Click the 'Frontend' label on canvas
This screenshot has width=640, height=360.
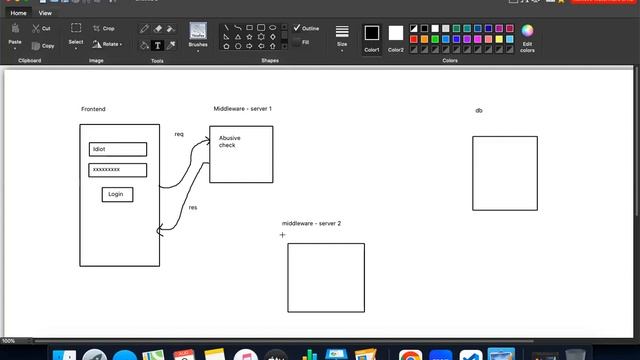(93, 109)
